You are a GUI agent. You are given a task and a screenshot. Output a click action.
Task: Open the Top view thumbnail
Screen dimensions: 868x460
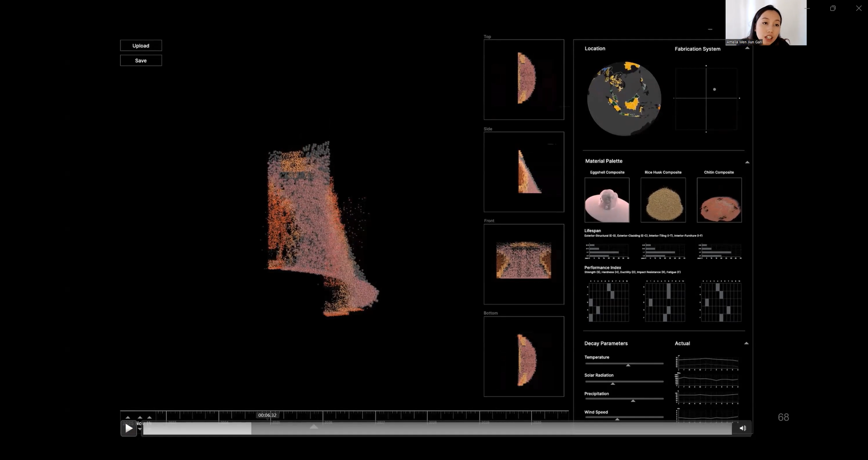(x=524, y=80)
